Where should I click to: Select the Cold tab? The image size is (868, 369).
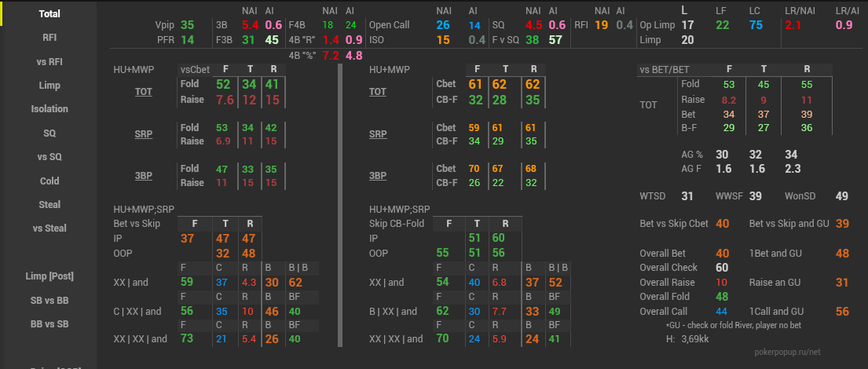click(x=49, y=181)
